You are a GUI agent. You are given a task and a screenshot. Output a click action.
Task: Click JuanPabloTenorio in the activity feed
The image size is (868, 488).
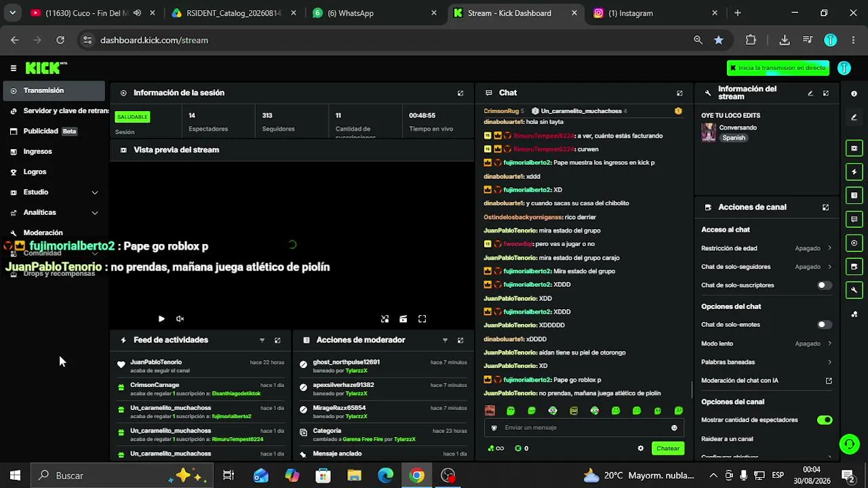coord(156,362)
